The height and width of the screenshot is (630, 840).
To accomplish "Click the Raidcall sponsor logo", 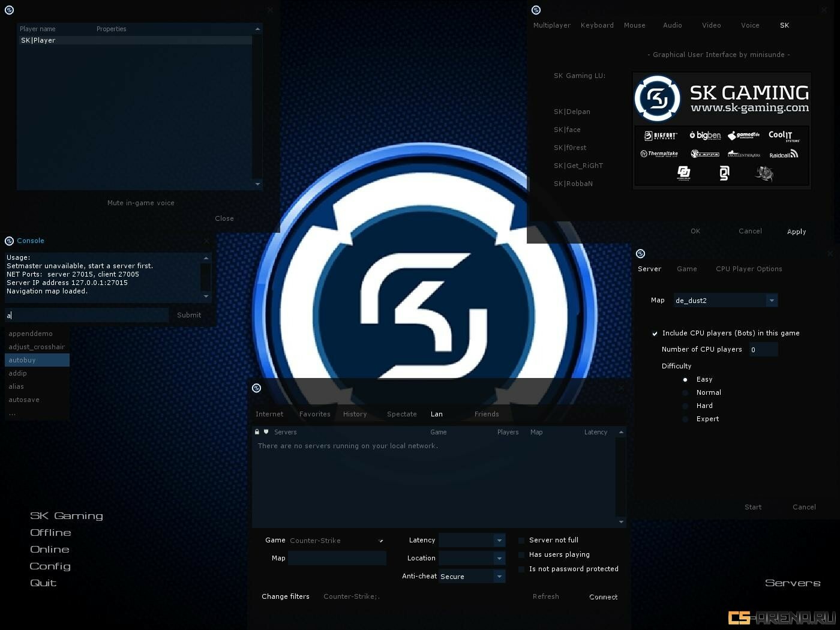I will (784, 154).
